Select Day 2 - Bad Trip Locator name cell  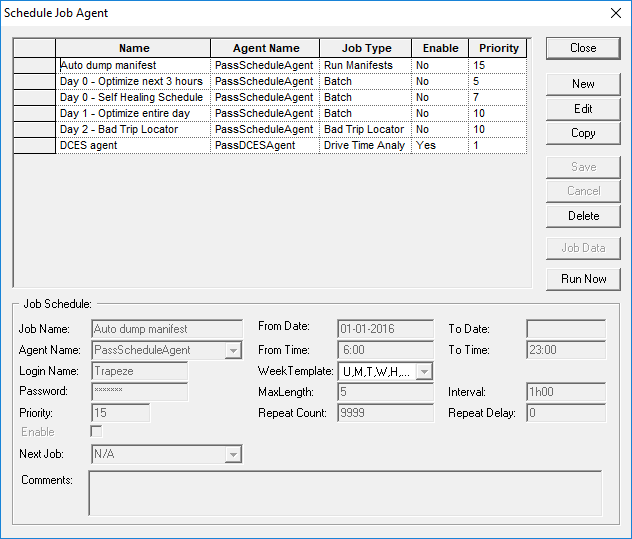pyautogui.click(x=133, y=129)
